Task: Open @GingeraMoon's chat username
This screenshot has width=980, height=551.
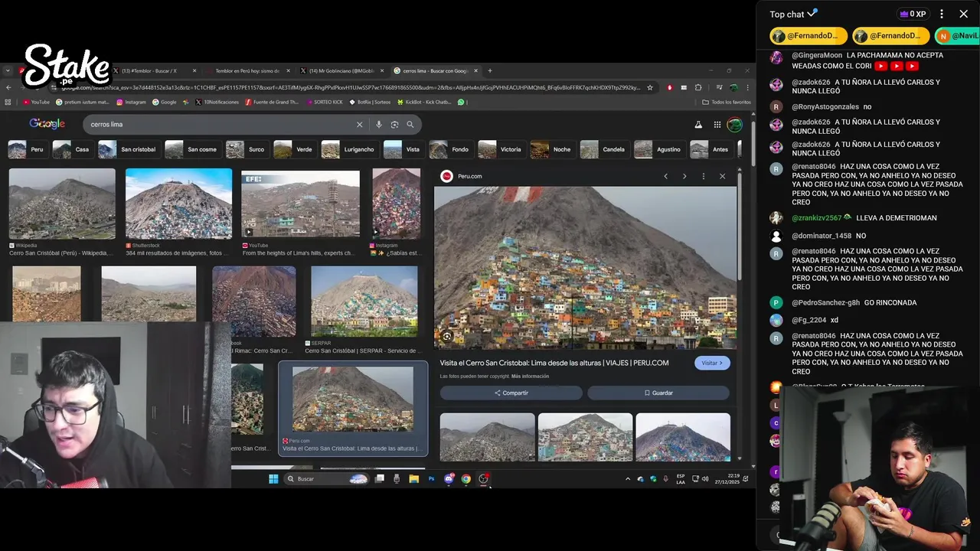Action: click(817, 55)
